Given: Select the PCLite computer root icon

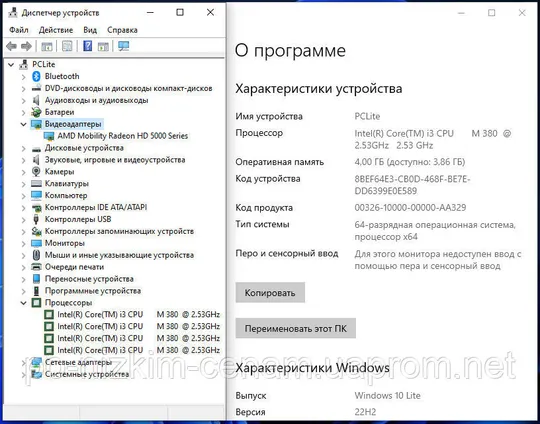Looking at the screenshot, I should click(x=23, y=64).
